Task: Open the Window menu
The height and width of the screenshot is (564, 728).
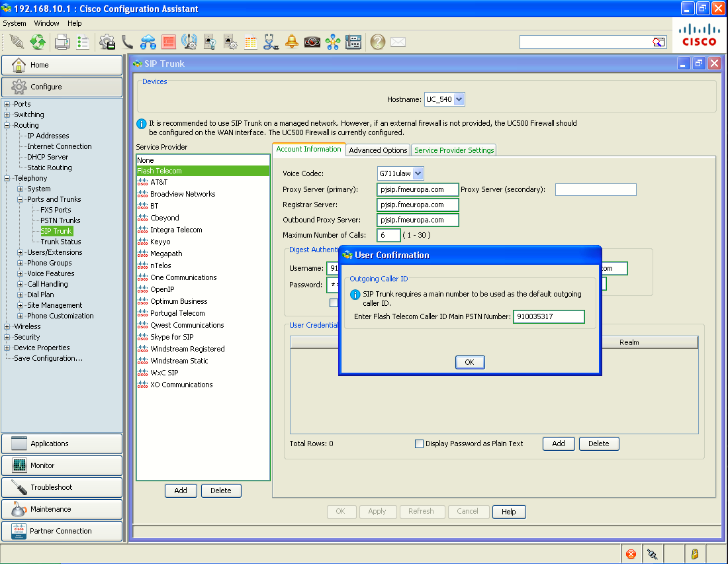Action: (46, 23)
